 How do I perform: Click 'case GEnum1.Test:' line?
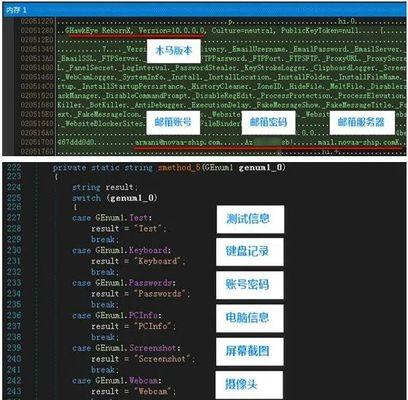(x=112, y=218)
